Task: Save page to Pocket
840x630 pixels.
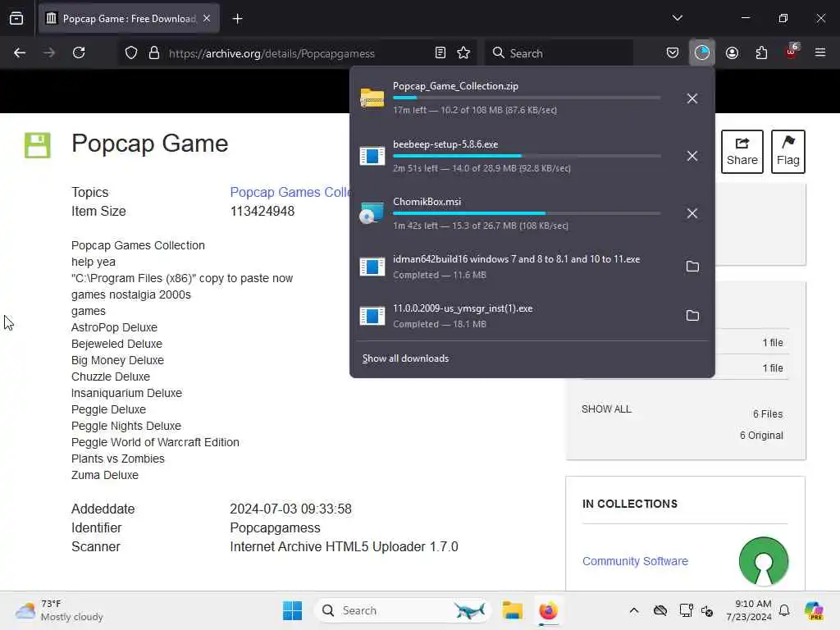Action: click(x=673, y=53)
